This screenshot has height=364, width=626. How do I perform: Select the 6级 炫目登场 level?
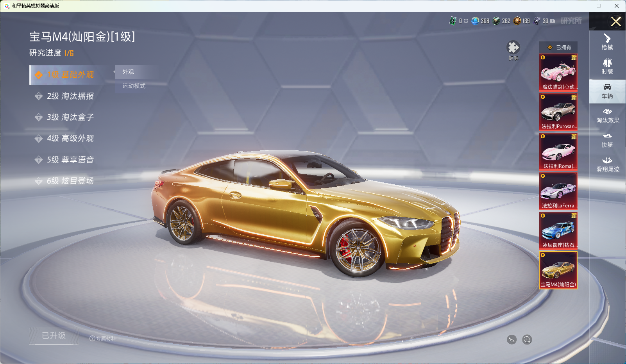[70, 181]
